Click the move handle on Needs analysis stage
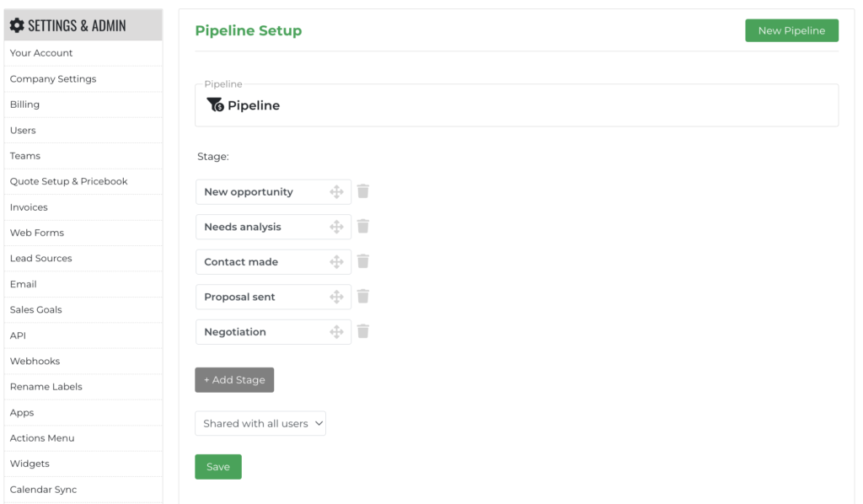 click(337, 226)
